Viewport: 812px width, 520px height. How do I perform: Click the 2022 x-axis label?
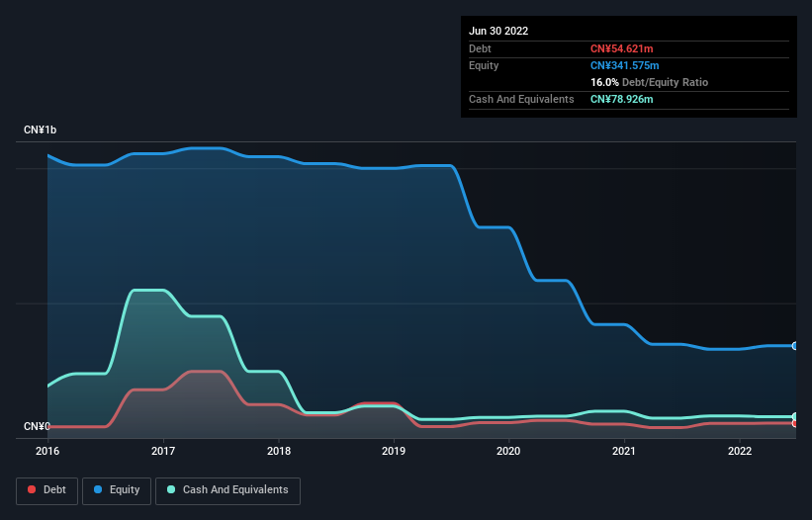tap(740, 451)
